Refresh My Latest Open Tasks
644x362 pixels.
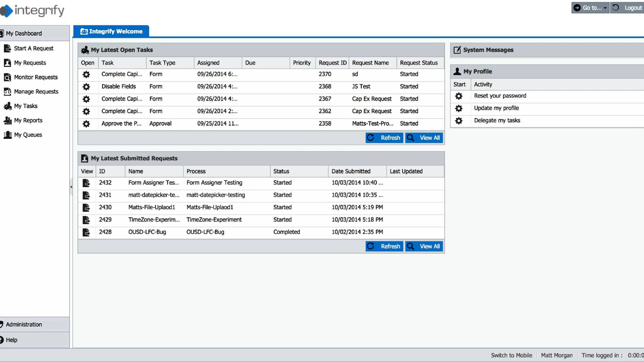point(384,138)
